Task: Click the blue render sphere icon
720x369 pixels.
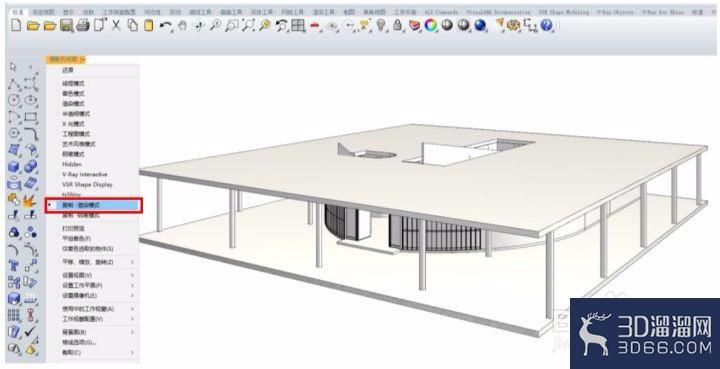Action: (480, 25)
